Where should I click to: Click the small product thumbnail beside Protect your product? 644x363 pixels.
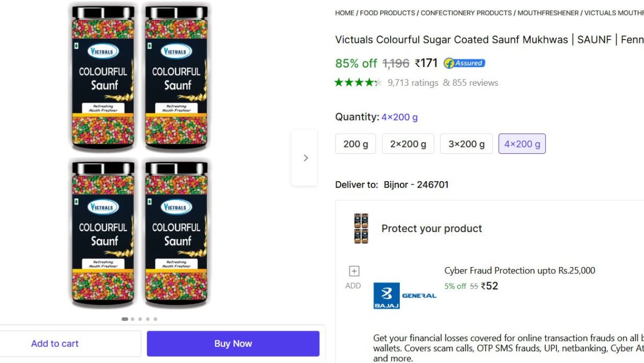click(x=361, y=228)
